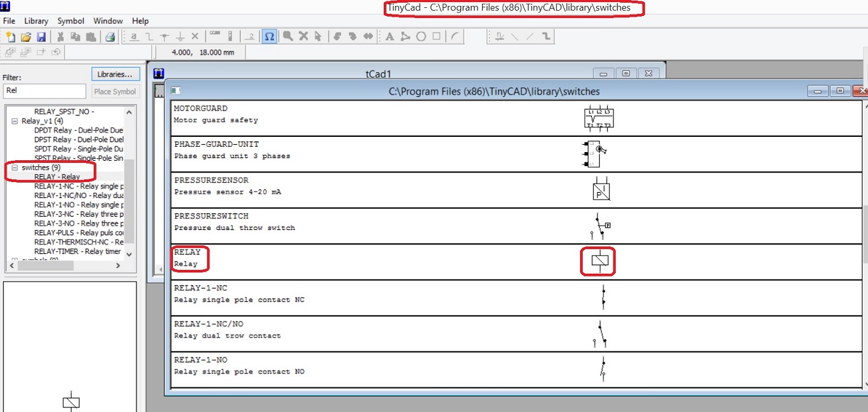Select the RELAY-1-NC/NO library row
The height and width of the screenshot is (412, 868).
click(516, 334)
